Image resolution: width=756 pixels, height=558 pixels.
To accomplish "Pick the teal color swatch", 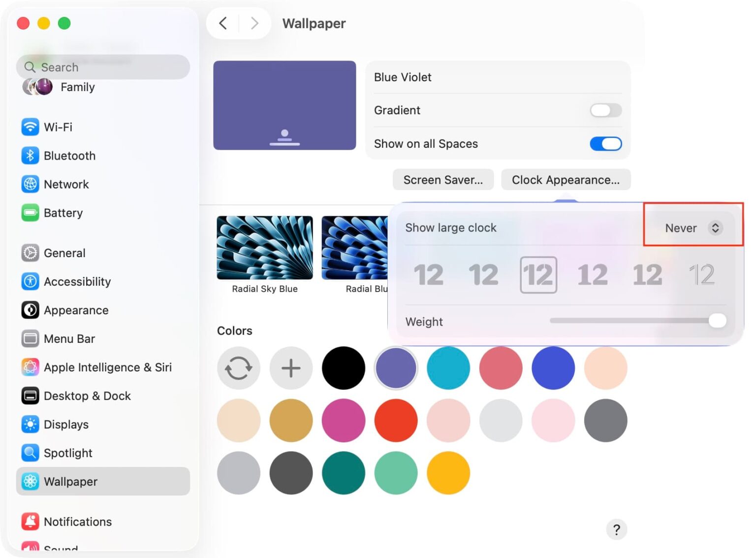I will click(x=344, y=473).
